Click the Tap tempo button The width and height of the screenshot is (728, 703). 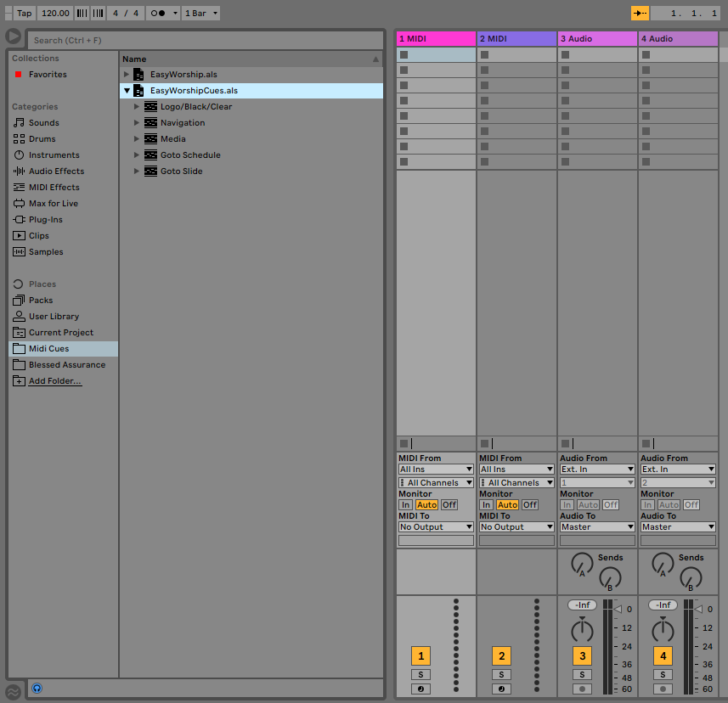(24, 13)
